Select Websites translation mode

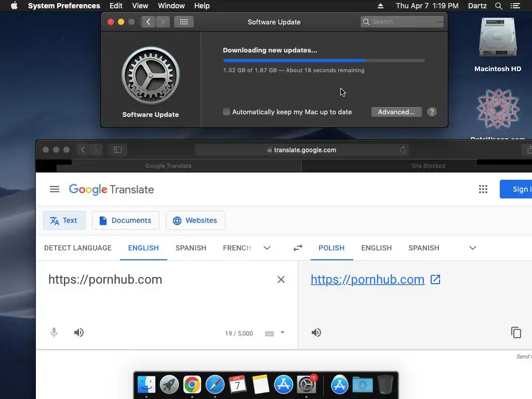pyautogui.click(x=195, y=220)
